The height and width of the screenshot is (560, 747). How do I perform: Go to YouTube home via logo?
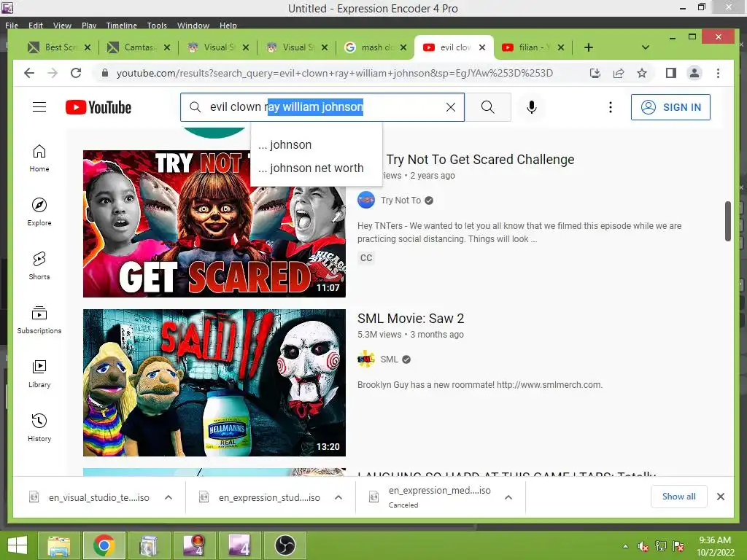pyautogui.click(x=98, y=107)
